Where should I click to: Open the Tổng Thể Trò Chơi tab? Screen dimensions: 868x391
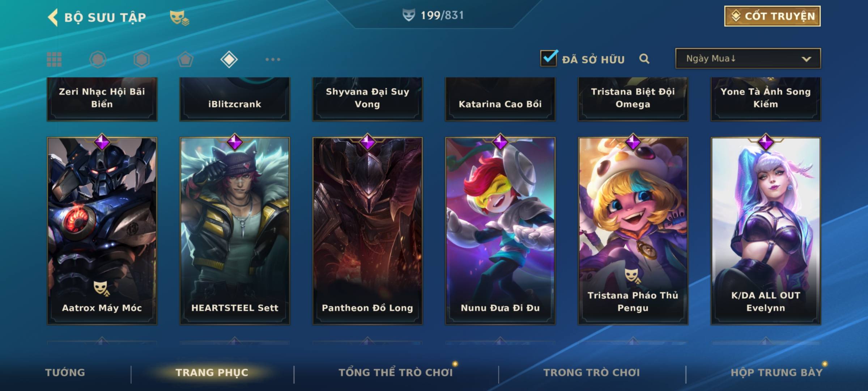(396, 372)
